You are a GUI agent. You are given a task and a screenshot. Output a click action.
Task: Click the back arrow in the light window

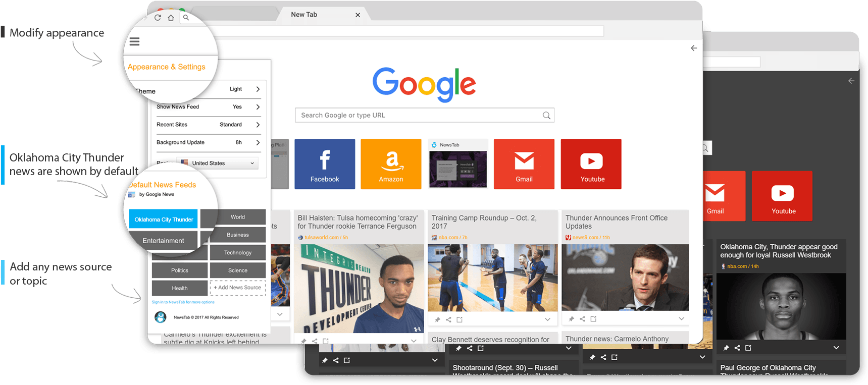click(694, 48)
